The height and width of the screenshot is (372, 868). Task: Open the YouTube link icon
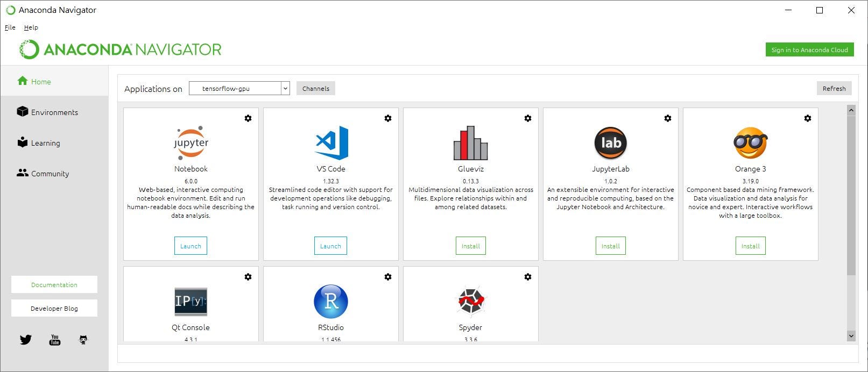[55, 340]
